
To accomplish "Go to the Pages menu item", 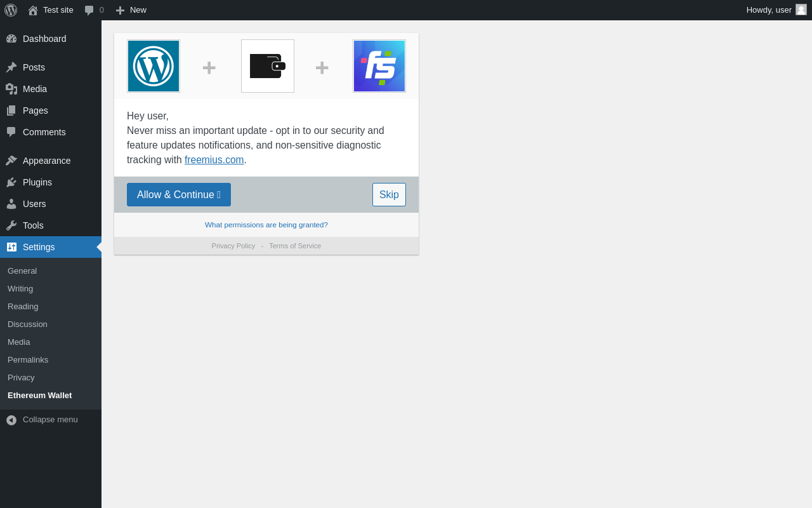I will [51, 110].
